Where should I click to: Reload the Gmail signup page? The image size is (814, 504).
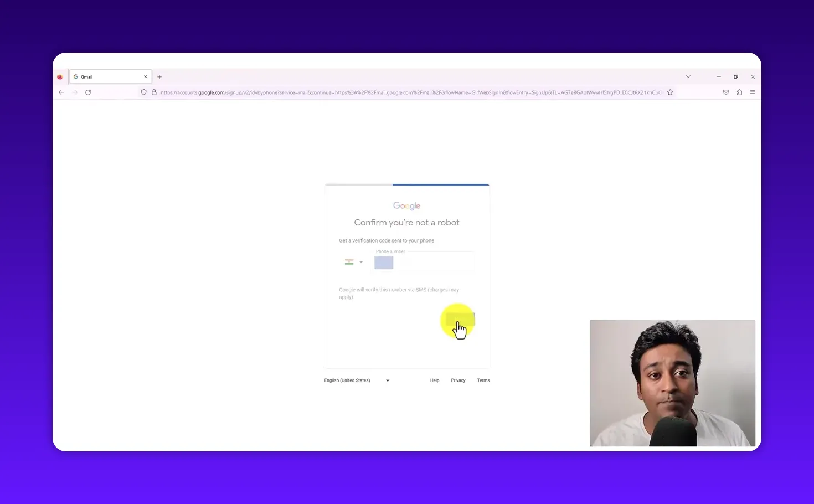point(88,92)
